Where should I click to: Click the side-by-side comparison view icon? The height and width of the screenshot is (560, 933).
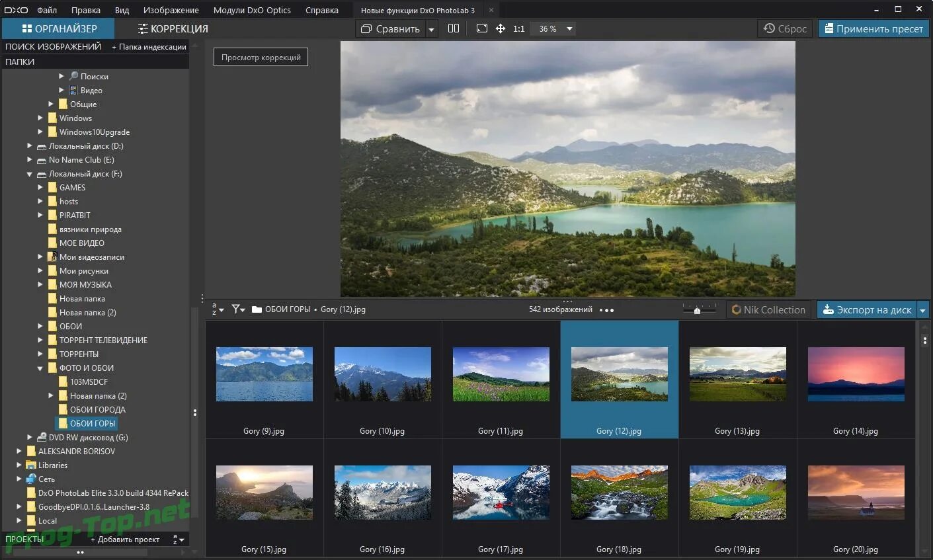tap(454, 28)
